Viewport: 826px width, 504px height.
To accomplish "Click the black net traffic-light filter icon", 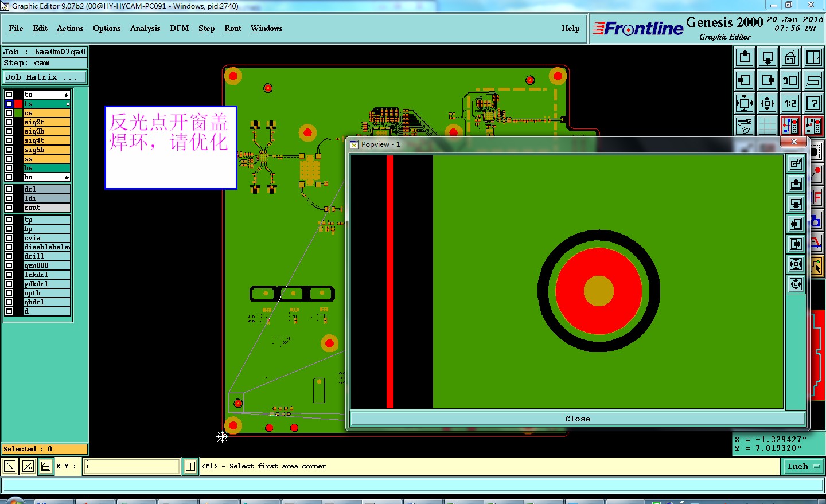I will tap(813, 126).
